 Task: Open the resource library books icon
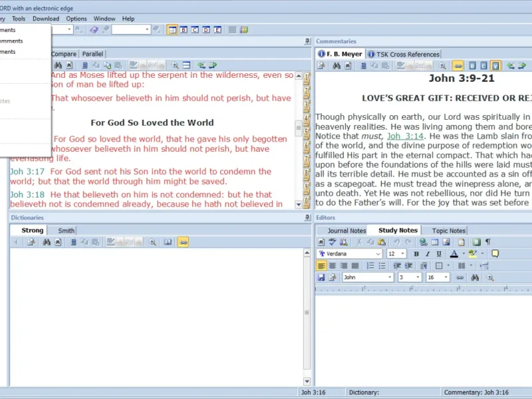(x=244, y=30)
